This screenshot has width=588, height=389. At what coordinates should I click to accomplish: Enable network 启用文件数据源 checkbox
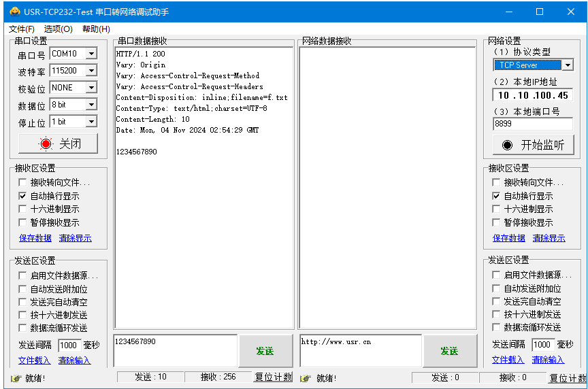(x=496, y=275)
